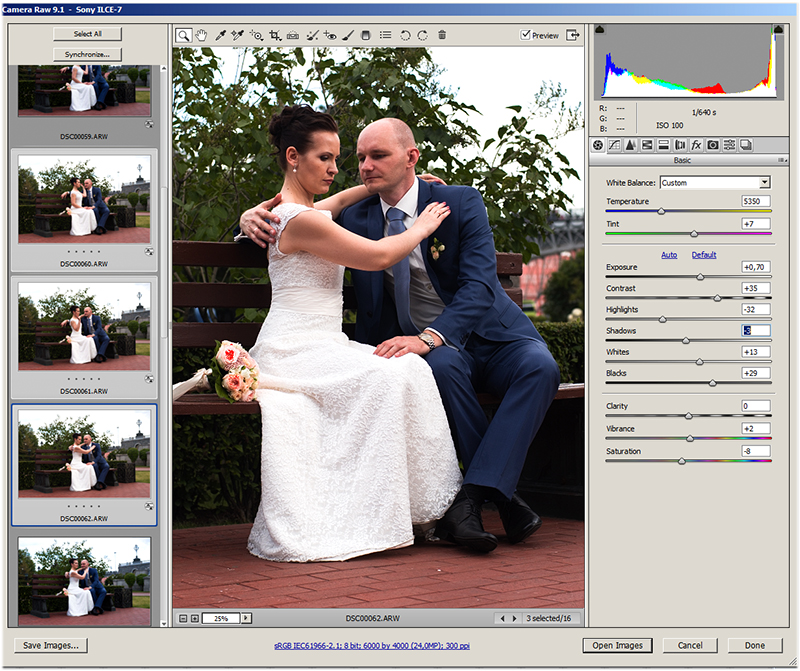800x671 pixels.
Task: Toggle the Preview checkbox
Action: pos(526,36)
